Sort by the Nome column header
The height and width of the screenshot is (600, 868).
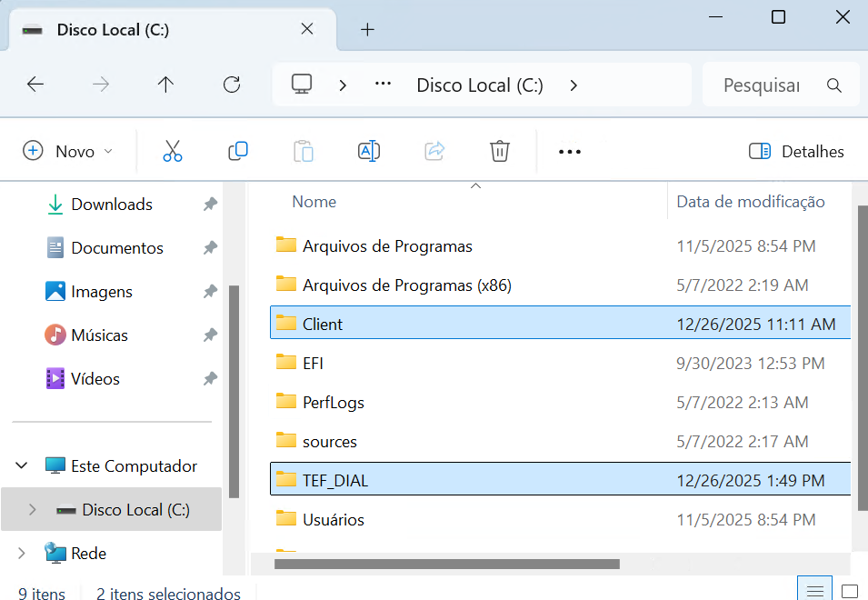click(314, 202)
